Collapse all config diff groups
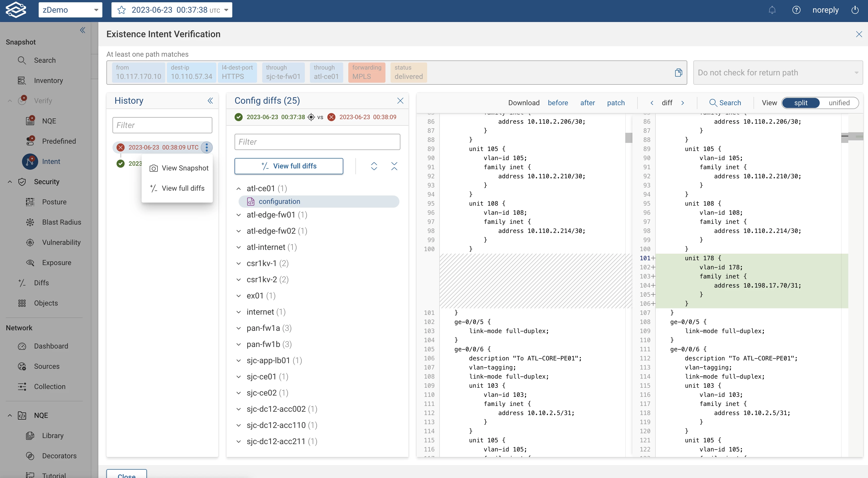868x478 pixels. pyautogui.click(x=394, y=166)
